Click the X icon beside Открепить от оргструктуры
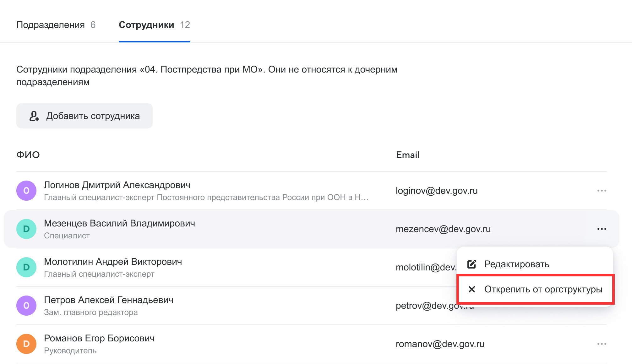 click(x=471, y=289)
